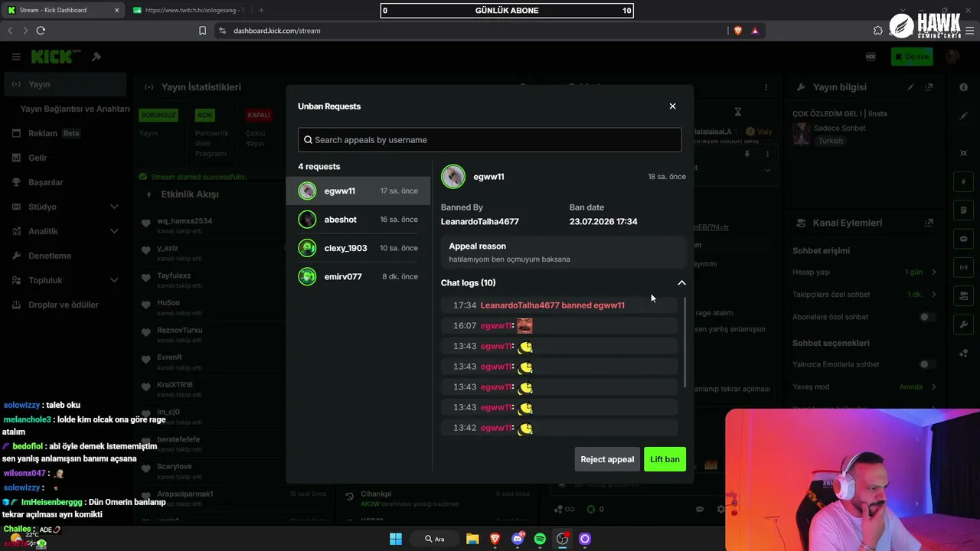The image size is (980, 551).
Task: Open Gelir page
Action: point(65,158)
